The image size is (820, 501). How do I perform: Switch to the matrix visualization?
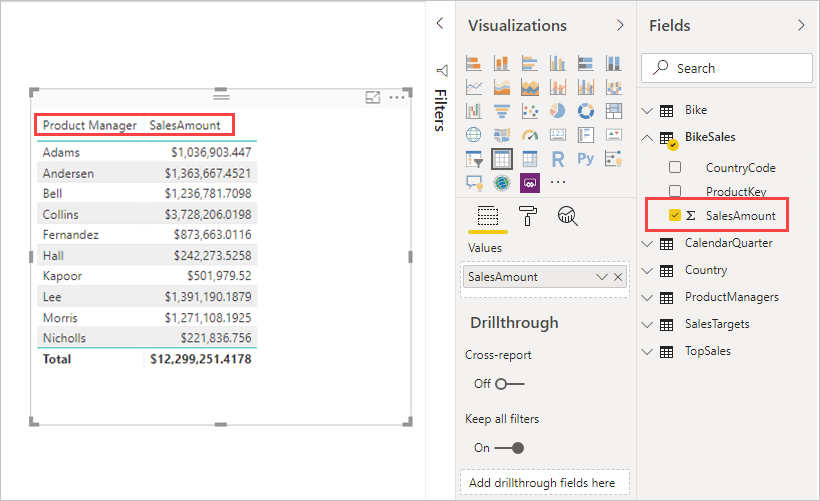tap(530, 159)
